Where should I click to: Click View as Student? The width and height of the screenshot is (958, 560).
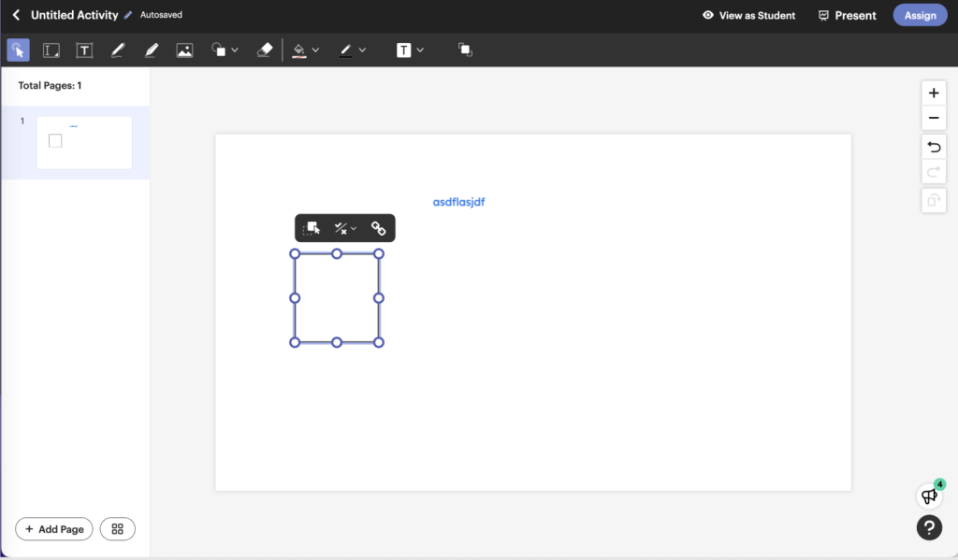tap(748, 15)
